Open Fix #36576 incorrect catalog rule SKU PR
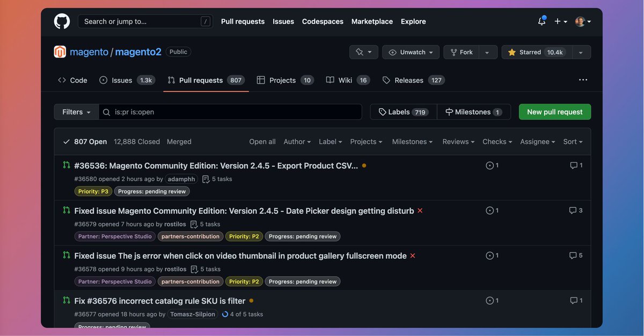This screenshot has height=336, width=644. click(x=160, y=301)
